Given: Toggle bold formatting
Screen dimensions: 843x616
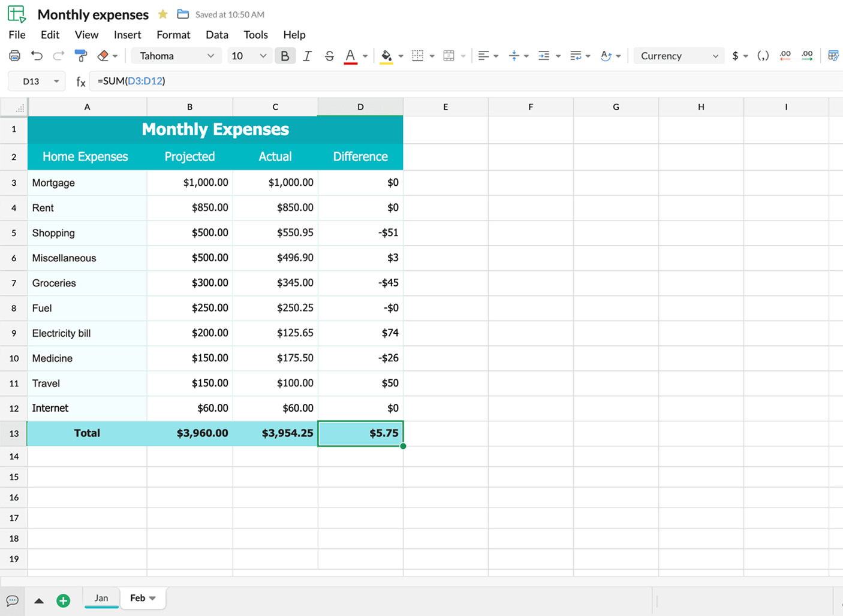Looking at the screenshot, I should click(285, 55).
